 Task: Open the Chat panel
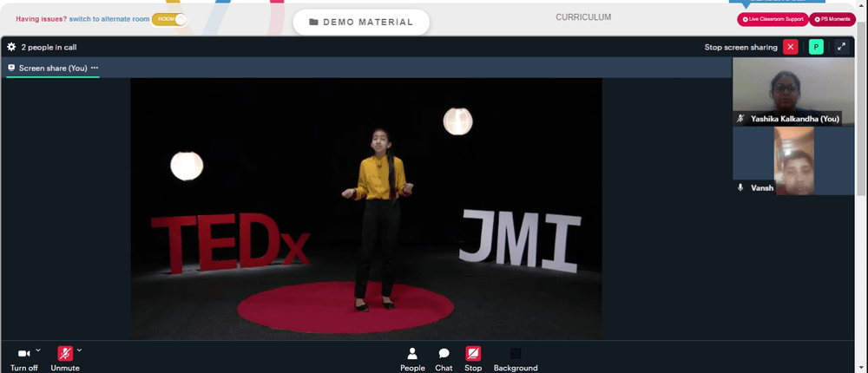coord(444,359)
